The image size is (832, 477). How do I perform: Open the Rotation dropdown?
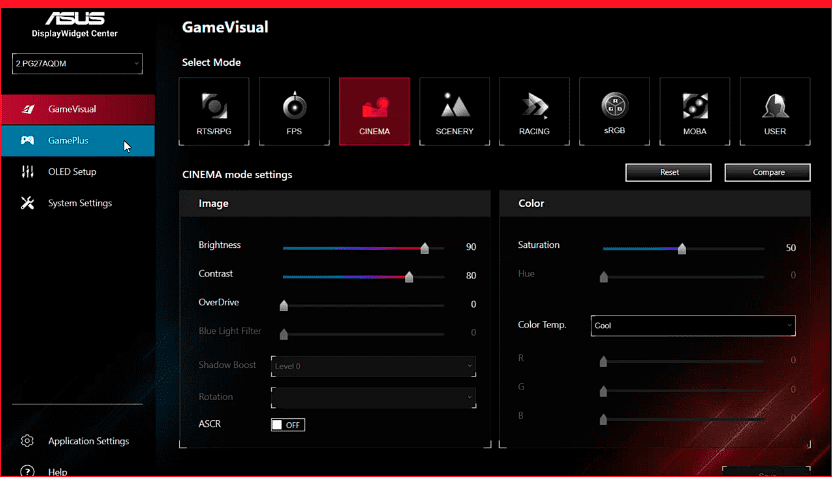(x=373, y=397)
